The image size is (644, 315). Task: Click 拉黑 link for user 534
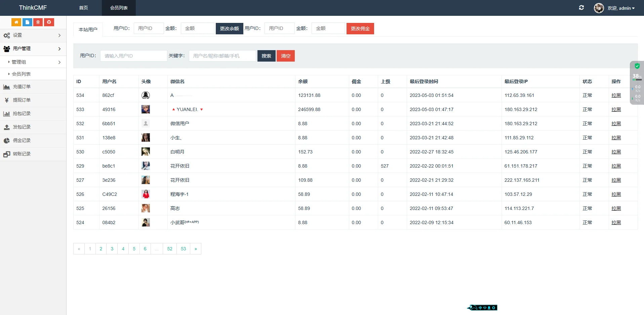(x=616, y=96)
